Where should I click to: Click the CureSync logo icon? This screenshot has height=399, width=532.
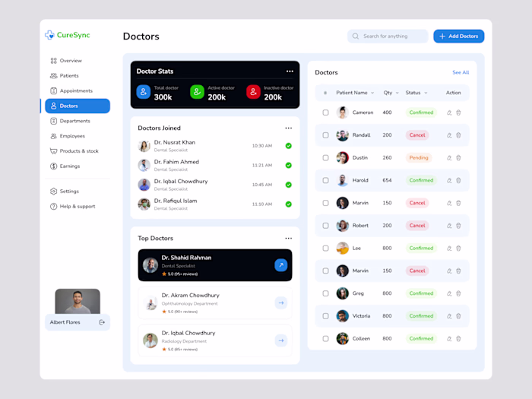tap(49, 35)
